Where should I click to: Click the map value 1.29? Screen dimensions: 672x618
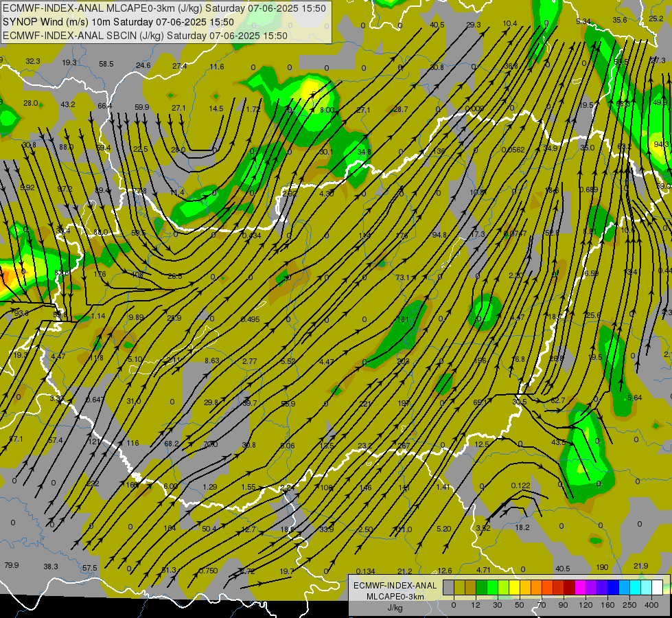pyautogui.click(x=209, y=487)
